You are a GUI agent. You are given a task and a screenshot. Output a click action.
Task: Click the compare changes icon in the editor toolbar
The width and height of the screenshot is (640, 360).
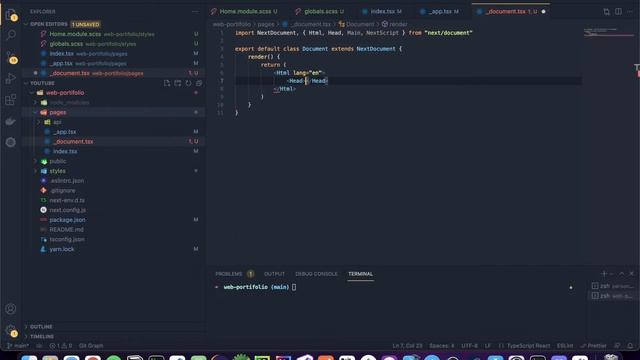[x=607, y=11]
